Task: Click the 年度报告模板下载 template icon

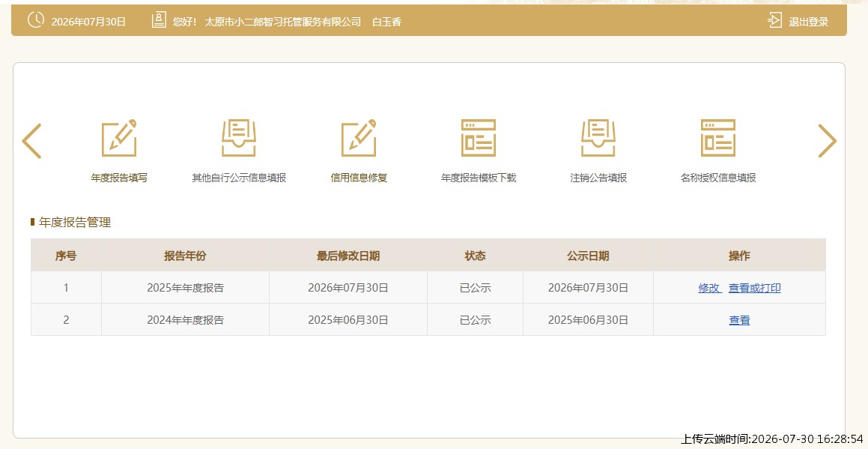Action: (479, 138)
